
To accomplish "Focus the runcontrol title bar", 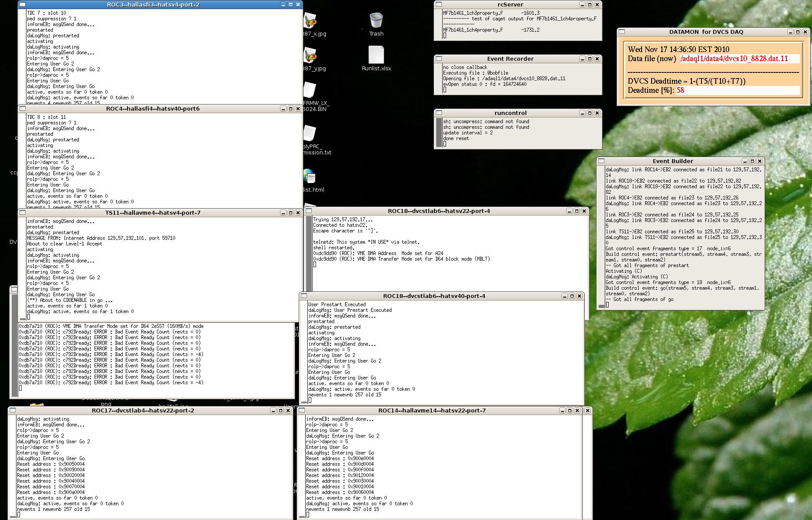I will click(510, 113).
